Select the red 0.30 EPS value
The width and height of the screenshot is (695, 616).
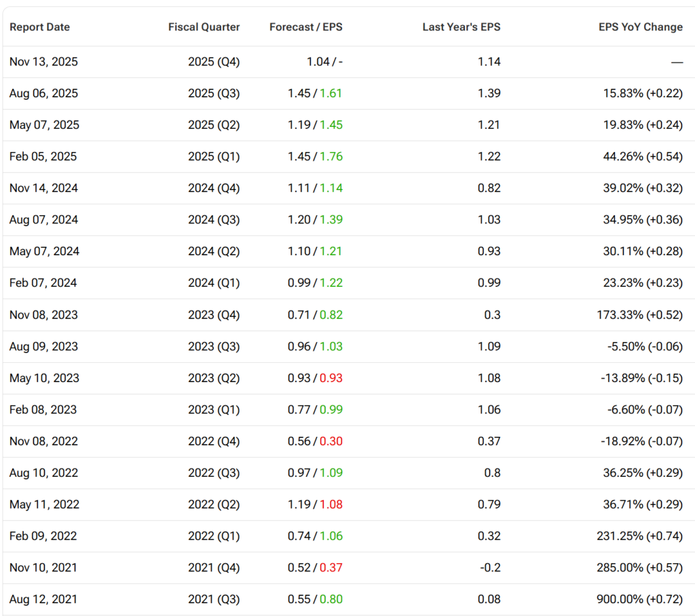pos(331,441)
